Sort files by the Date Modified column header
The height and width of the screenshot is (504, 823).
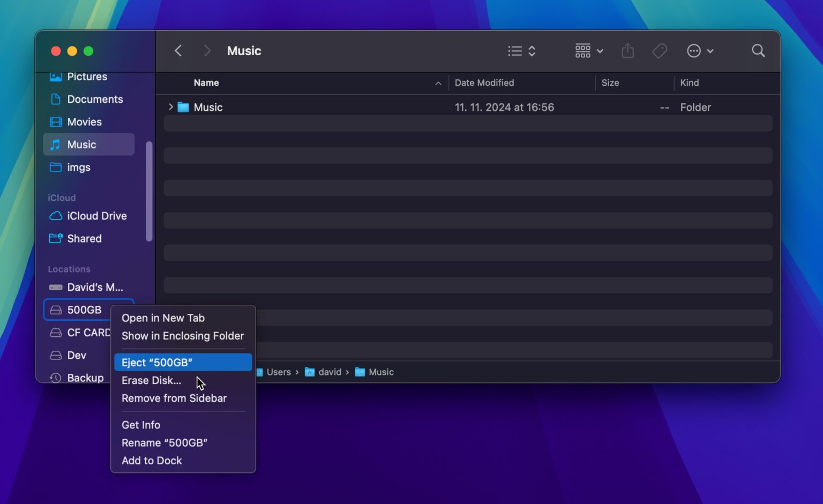(x=484, y=82)
